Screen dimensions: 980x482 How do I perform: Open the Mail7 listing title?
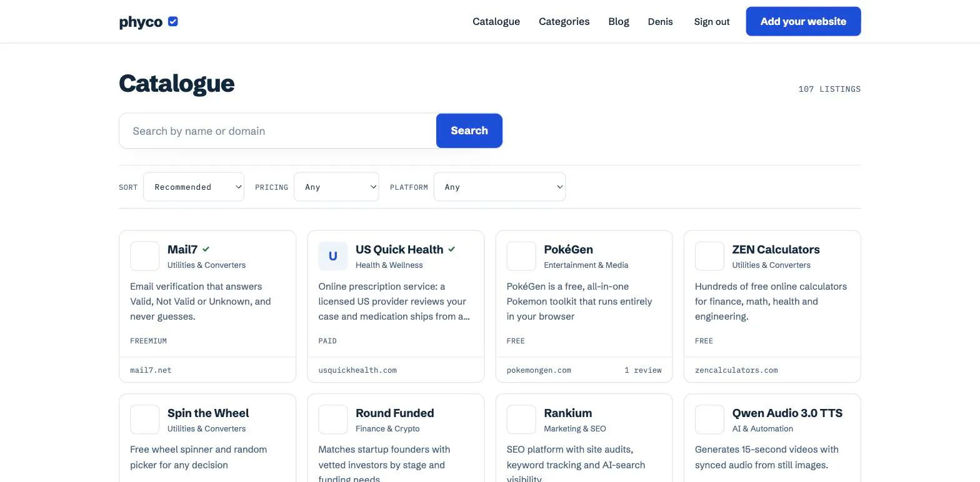(182, 249)
